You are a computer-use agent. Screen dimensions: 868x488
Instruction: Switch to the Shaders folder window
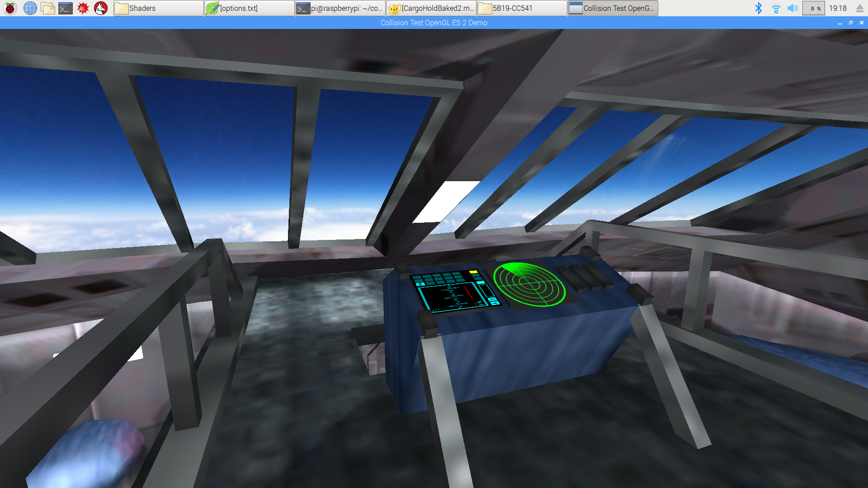(x=158, y=8)
